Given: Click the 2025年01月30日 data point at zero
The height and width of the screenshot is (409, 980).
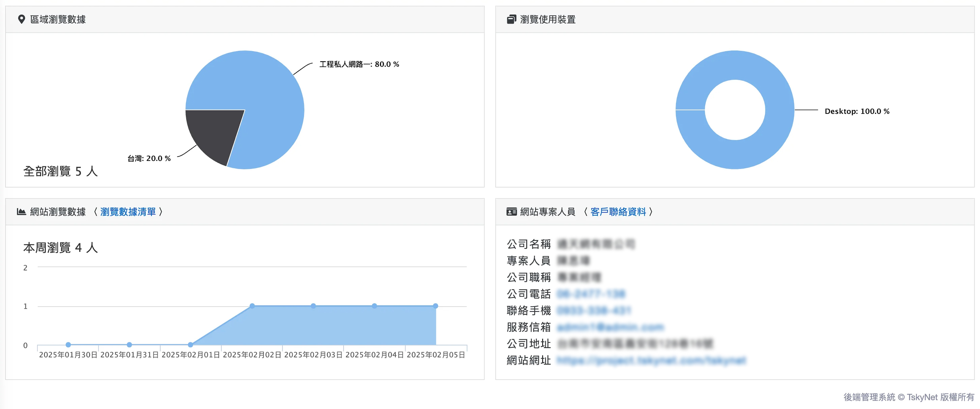Looking at the screenshot, I should click(68, 345).
